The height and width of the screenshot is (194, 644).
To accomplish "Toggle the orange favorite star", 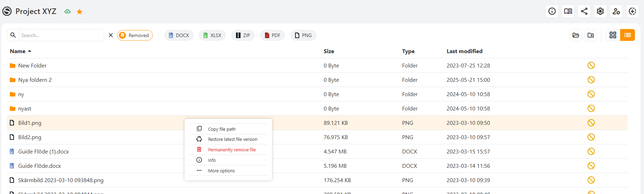I will coord(79,12).
